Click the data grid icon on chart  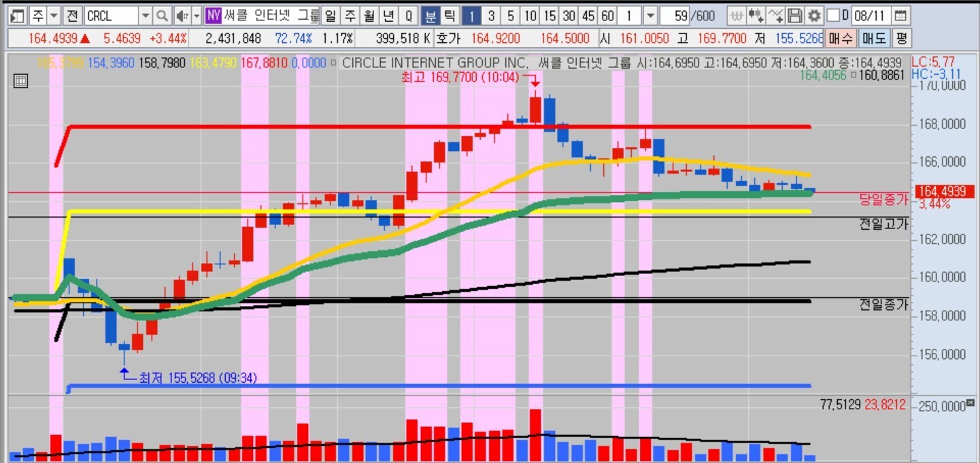tap(20, 82)
